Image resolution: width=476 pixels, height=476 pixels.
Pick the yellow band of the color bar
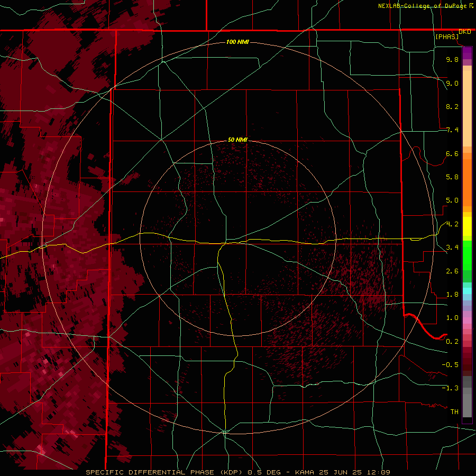467,226
